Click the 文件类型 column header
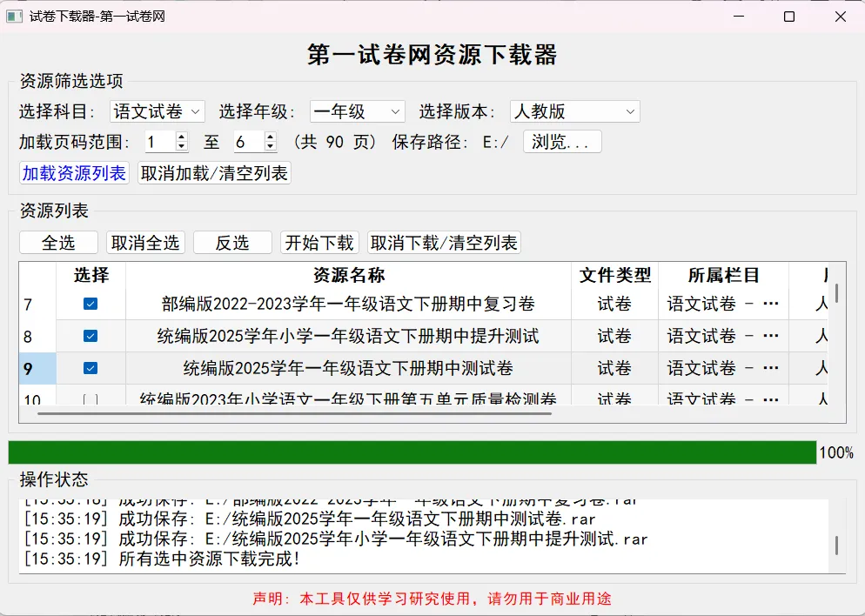 coord(615,275)
